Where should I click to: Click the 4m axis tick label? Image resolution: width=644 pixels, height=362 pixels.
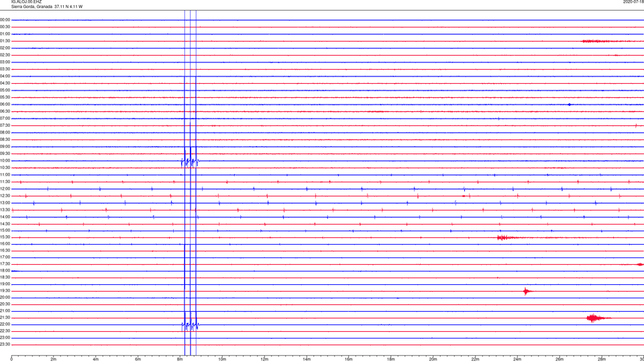[96, 359]
